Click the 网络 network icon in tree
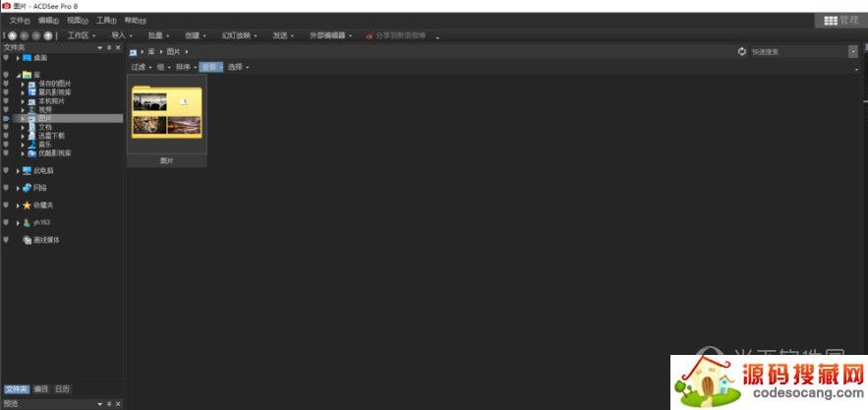 click(28, 188)
